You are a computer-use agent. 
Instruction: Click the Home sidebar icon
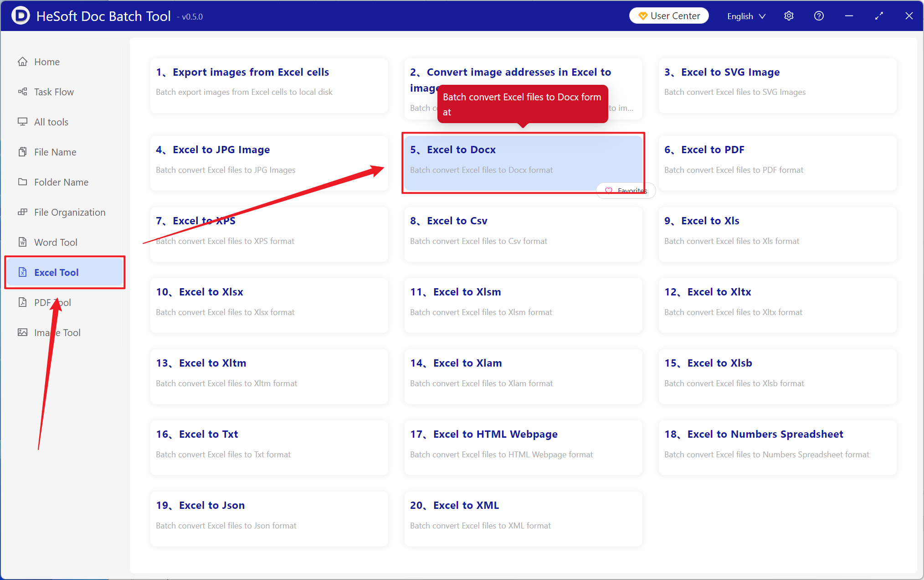click(x=22, y=62)
